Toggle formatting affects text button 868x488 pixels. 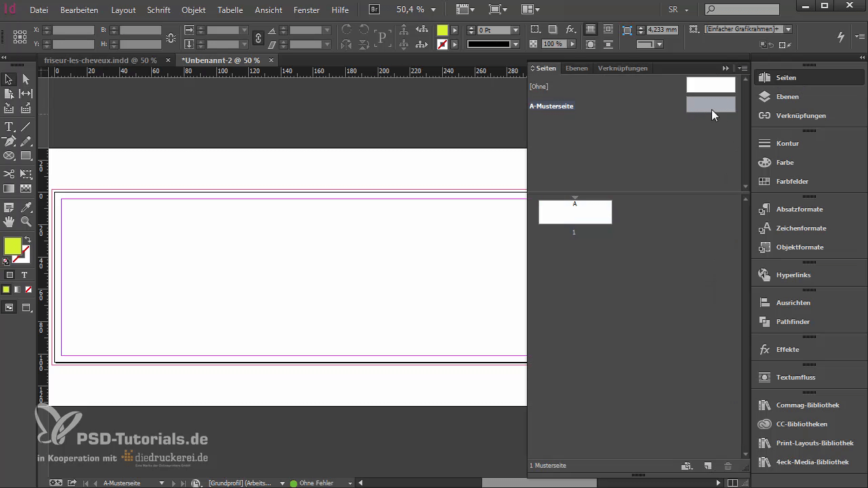point(24,275)
